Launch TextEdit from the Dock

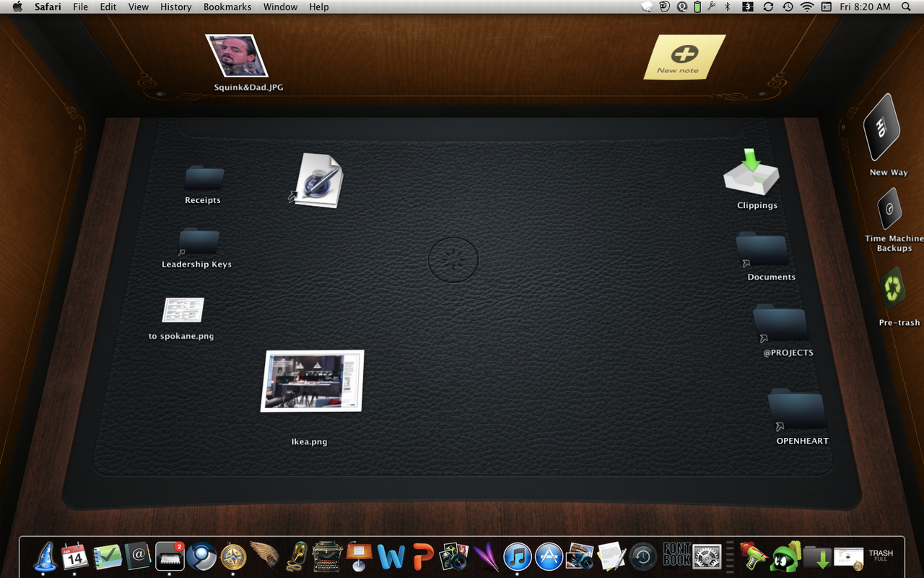pos(611,556)
